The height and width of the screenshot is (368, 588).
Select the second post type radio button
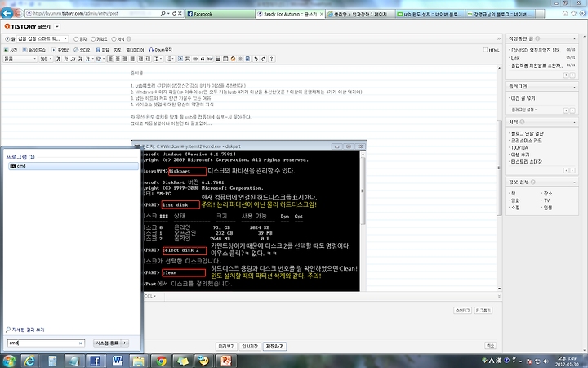click(x=76, y=39)
